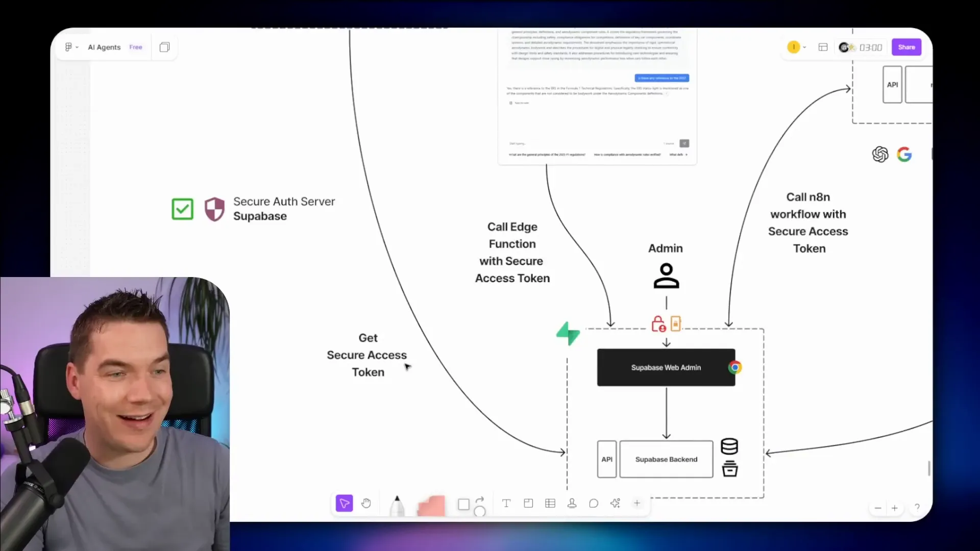Open the FigJam main menu
Screen dimensions: 980x551
coord(71,47)
